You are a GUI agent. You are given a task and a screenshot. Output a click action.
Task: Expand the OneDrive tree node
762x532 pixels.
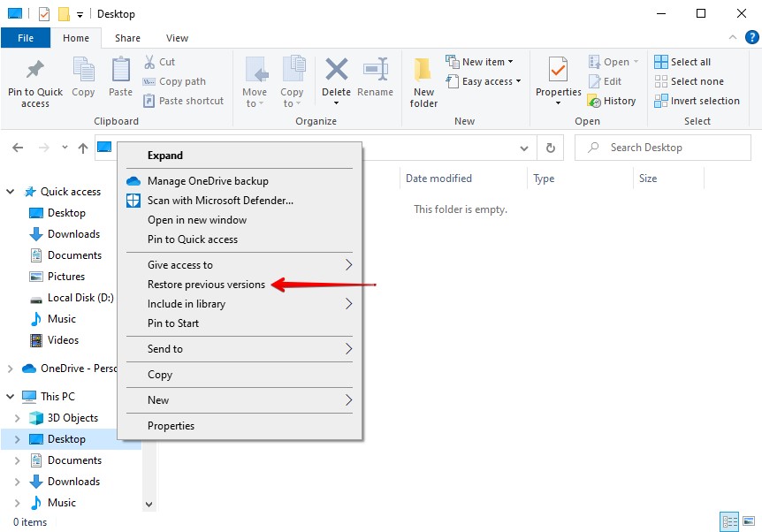[11, 369]
